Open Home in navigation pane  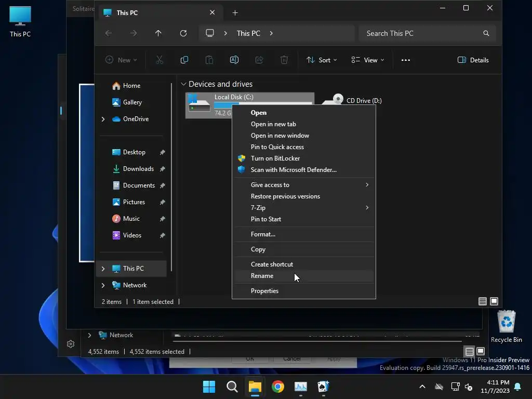pyautogui.click(x=131, y=86)
